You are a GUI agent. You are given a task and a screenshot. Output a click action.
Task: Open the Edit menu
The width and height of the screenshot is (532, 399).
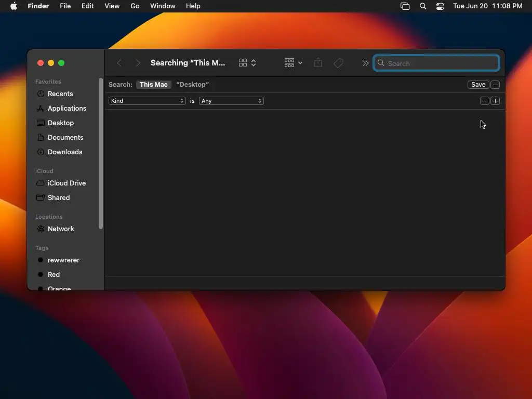click(87, 6)
